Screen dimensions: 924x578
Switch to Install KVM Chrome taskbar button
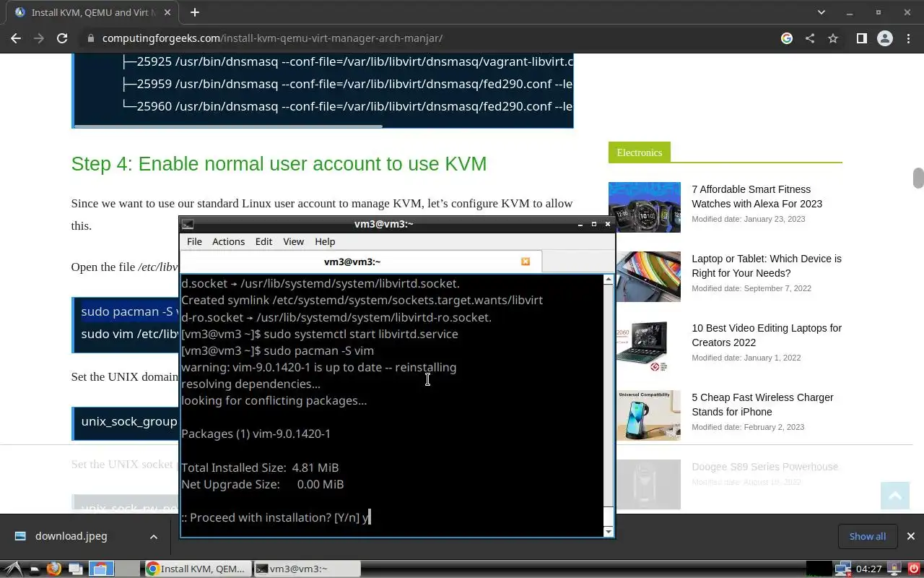pos(199,569)
